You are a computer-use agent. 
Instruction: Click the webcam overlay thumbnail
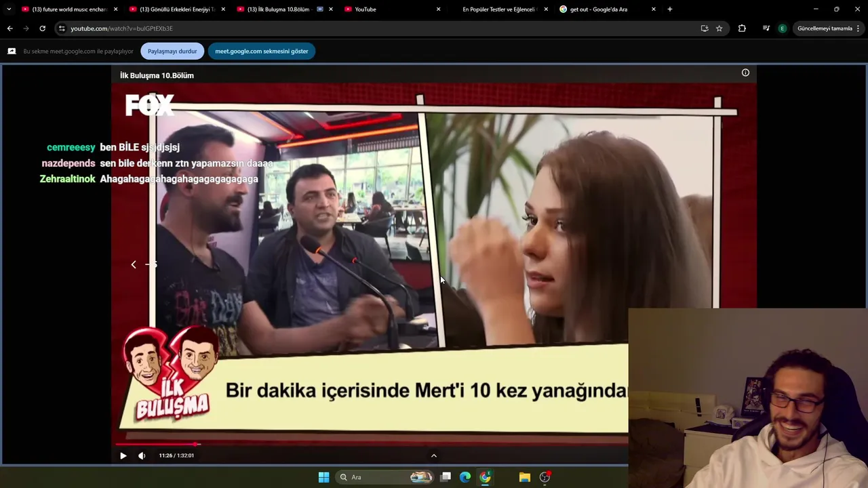(748, 398)
